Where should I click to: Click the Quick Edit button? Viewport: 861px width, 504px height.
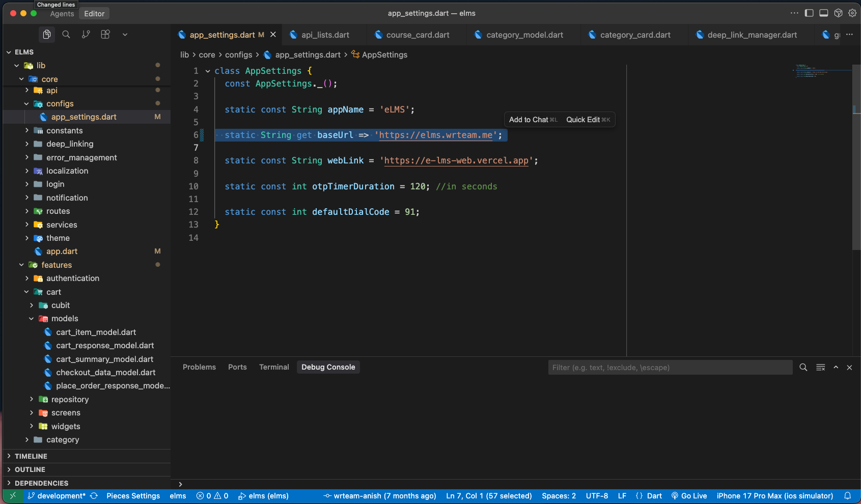click(588, 120)
